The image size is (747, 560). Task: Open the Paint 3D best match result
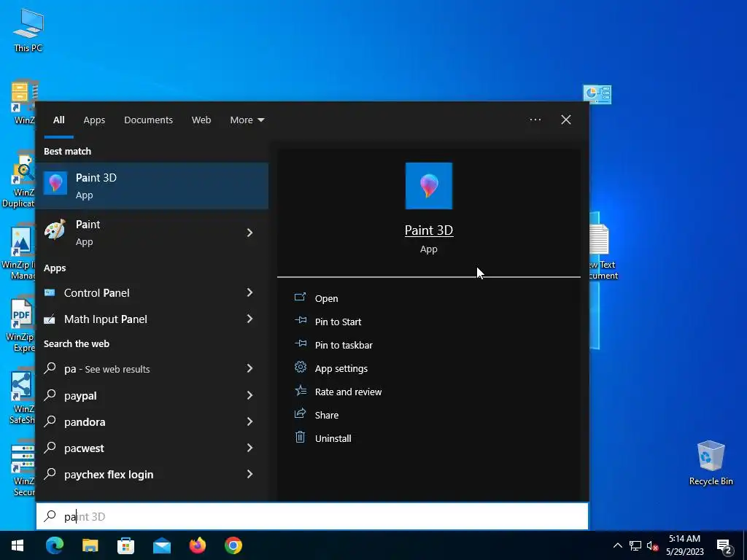click(x=152, y=186)
